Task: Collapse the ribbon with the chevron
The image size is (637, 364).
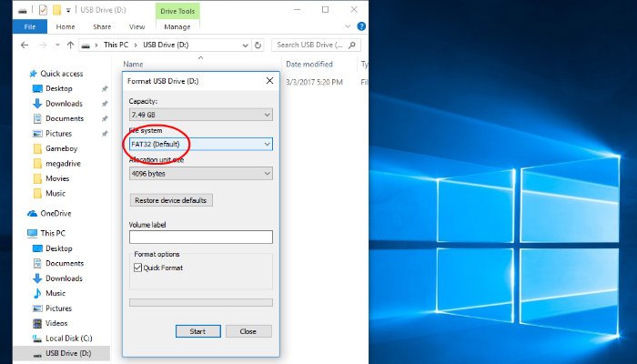Action: point(348,26)
